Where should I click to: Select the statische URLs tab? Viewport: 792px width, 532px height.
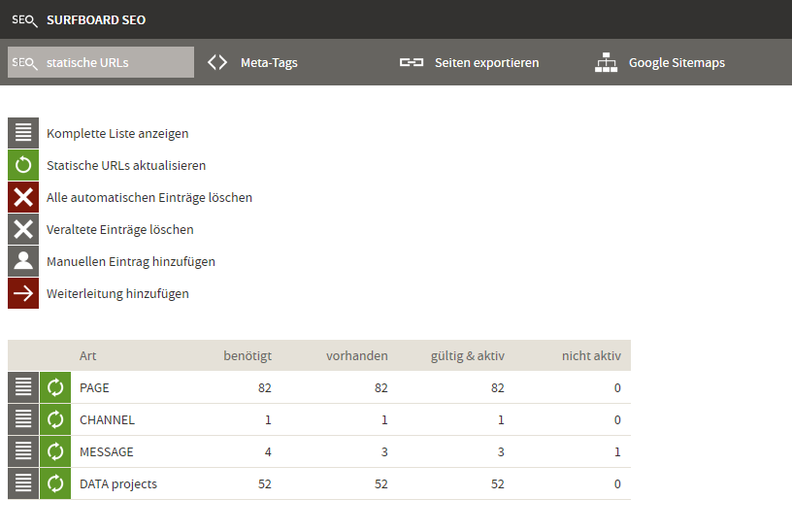click(x=101, y=62)
